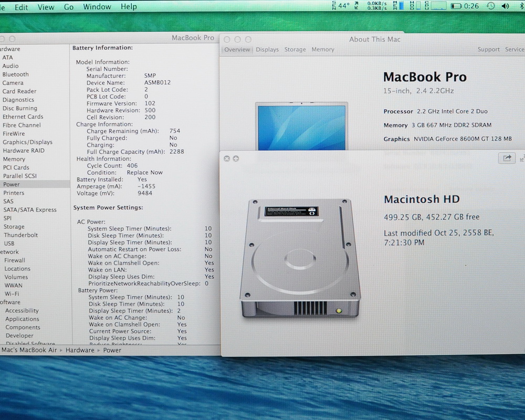Select ATA in the Hardware list
The height and width of the screenshot is (420, 525).
click(7, 58)
